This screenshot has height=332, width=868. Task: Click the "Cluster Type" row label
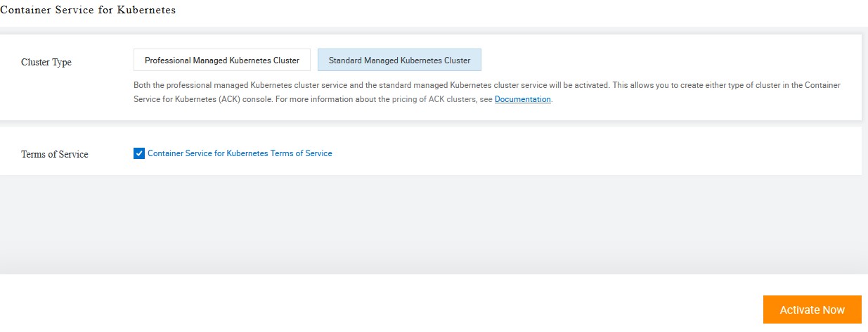(46, 62)
